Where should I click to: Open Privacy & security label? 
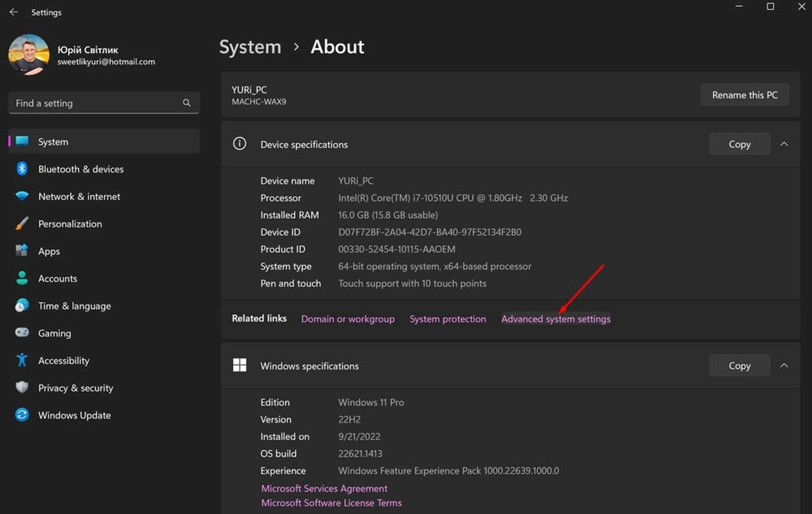[76, 388]
